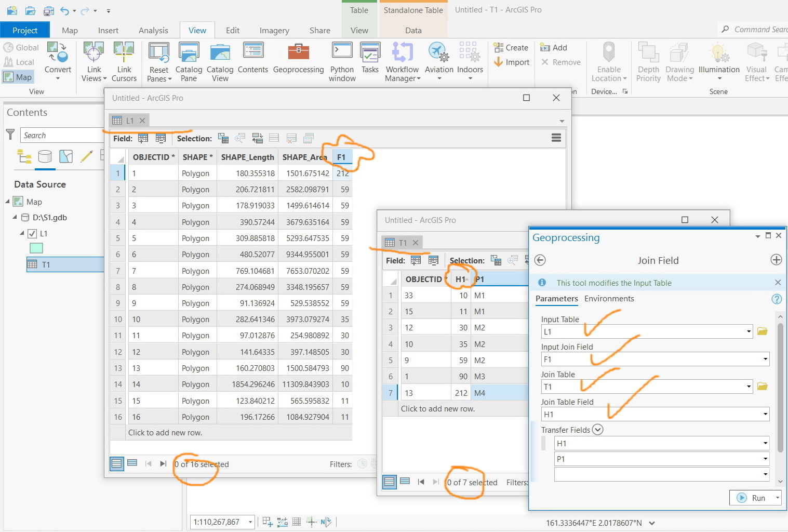Open the Geoprocessing toolbox pane

tap(298, 58)
